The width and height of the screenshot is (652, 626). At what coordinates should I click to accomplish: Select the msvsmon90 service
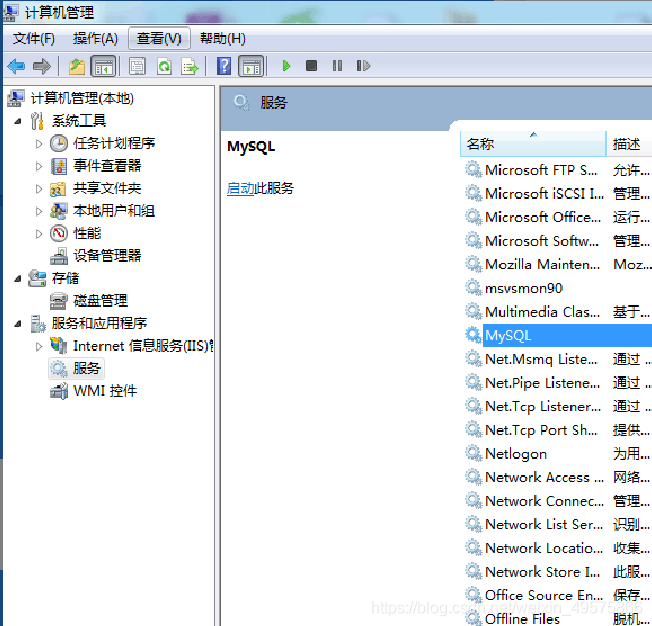524,288
